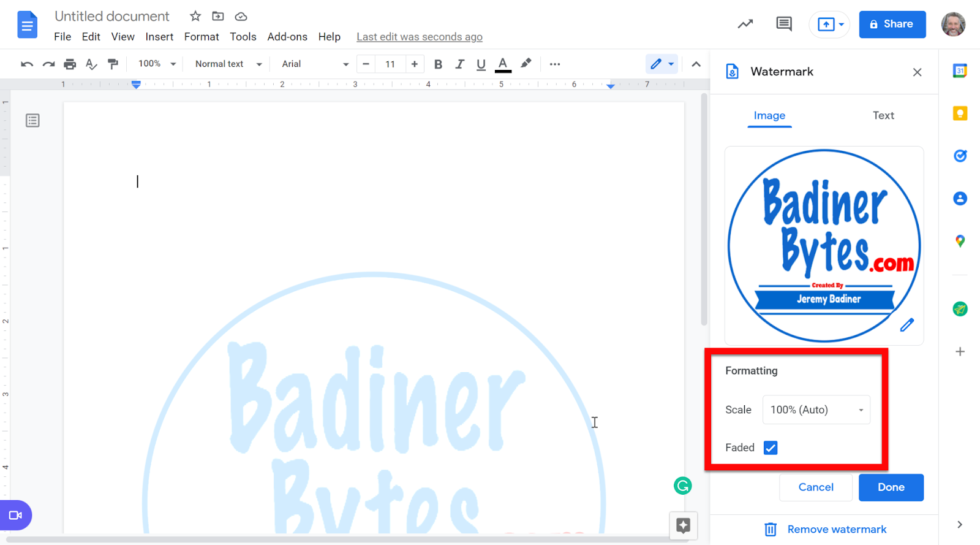Image resolution: width=980 pixels, height=545 pixels.
Task: Hide the menus with chevron
Action: pyautogui.click(x=696, y=64)
